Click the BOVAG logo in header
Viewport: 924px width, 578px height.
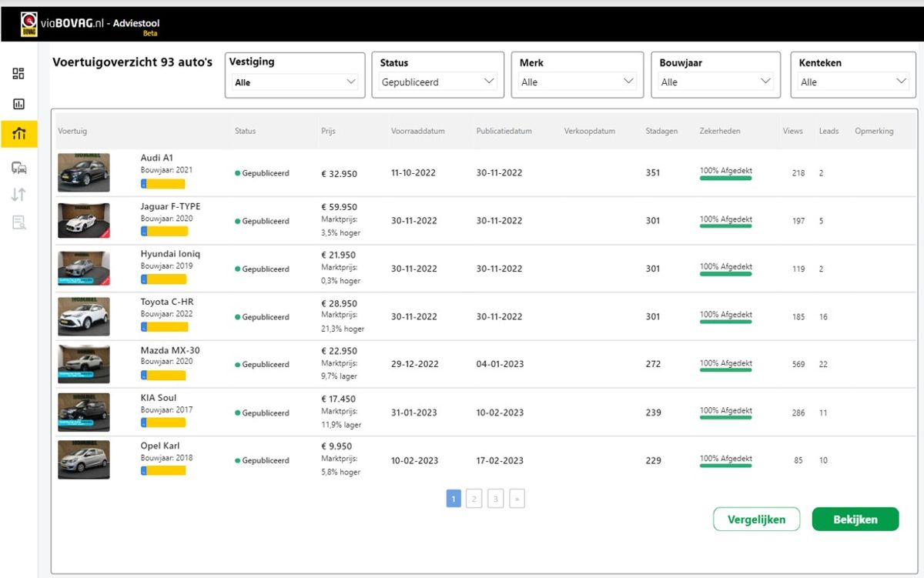[29, 25]
